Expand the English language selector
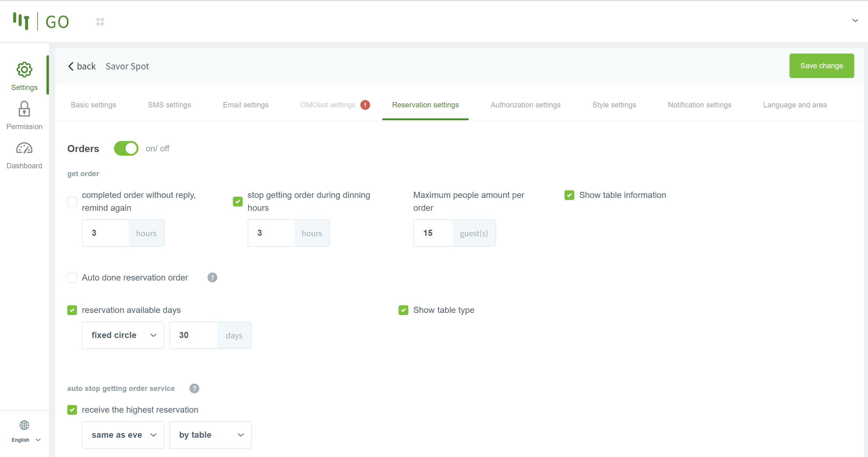868x457 pixels. (x=26, y=440)
